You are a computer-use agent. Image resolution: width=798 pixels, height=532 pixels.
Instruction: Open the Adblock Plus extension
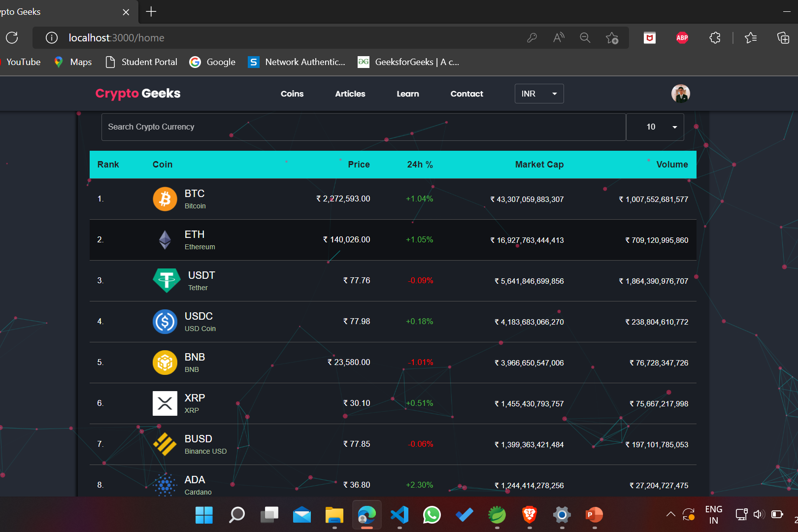pyautogui.click(x=682, y=37)
